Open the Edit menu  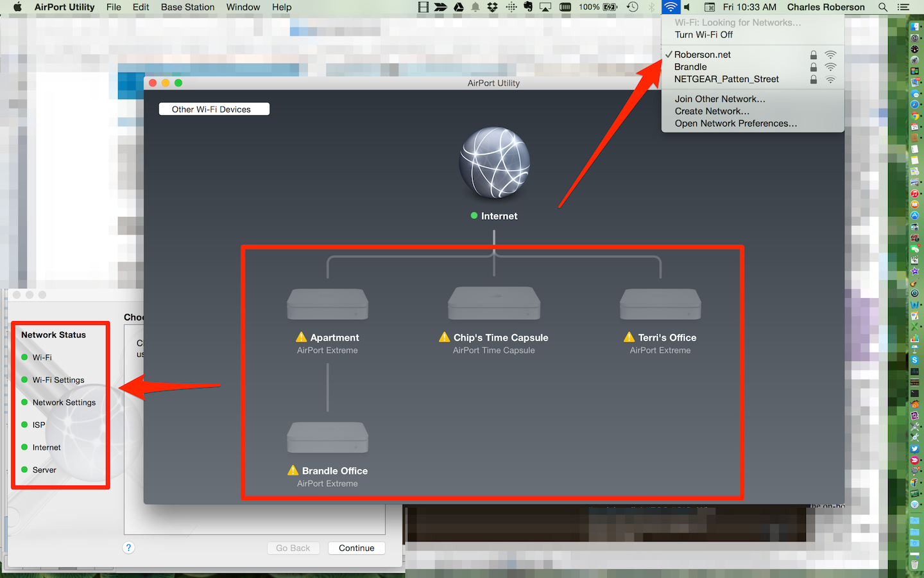141,7
